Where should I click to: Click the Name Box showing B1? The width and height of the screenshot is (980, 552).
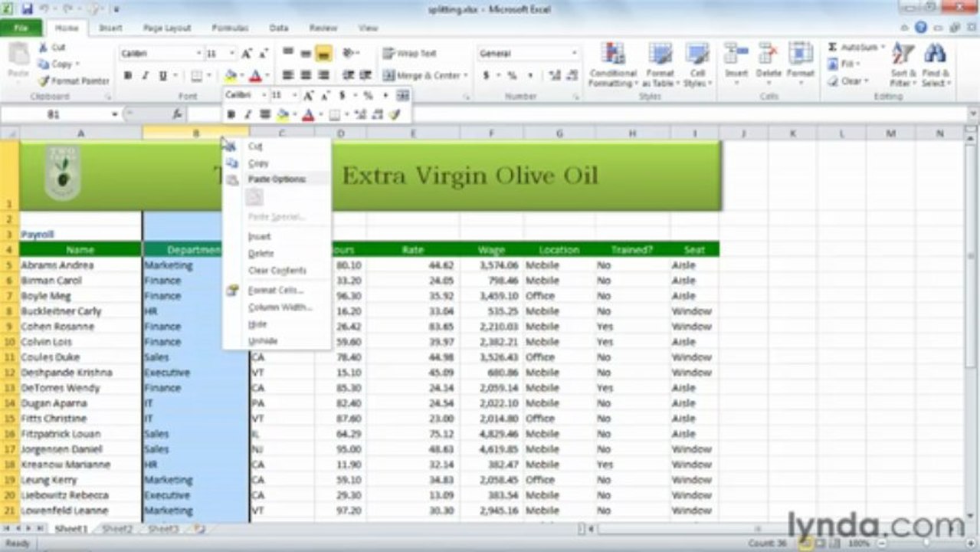pos(55,114)
